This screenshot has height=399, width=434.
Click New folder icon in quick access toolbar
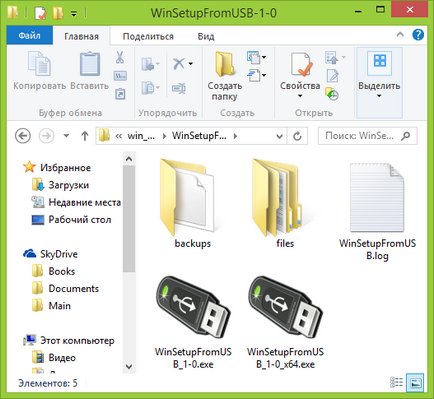(58, 13)
